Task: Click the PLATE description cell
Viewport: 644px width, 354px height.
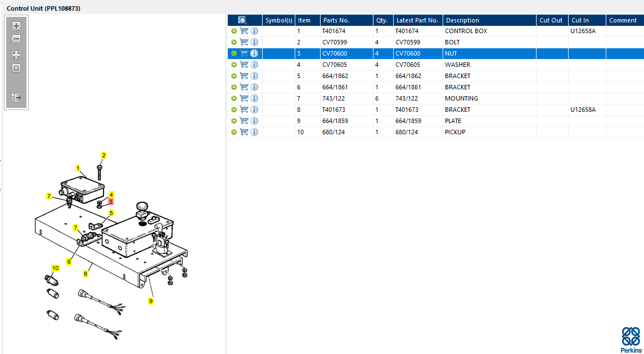Action: [x=489, y=121]
